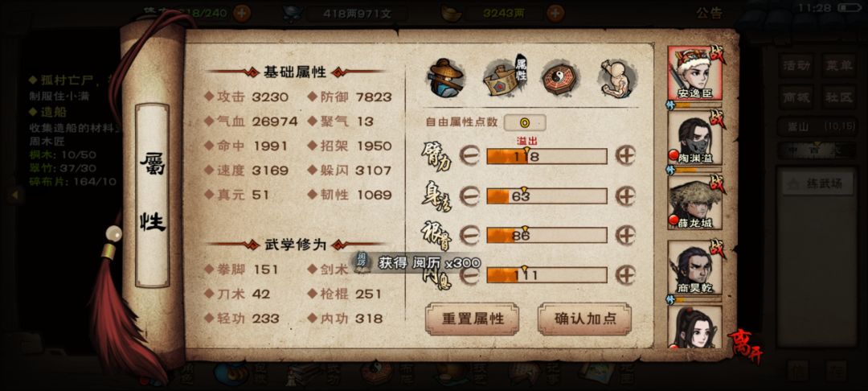
Task: Click left arrow to collapse quest panel
Action: (15, 195)
